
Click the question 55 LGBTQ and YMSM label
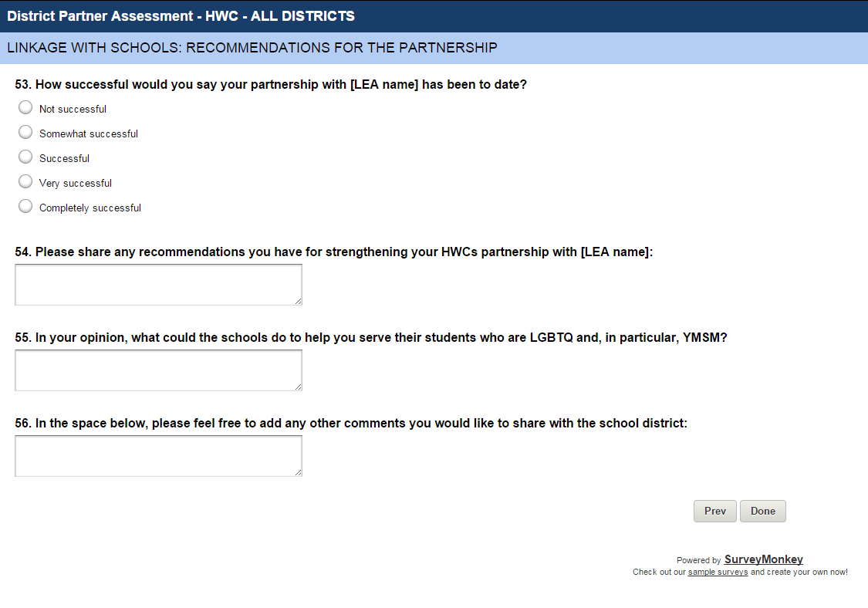coord(371,337)
